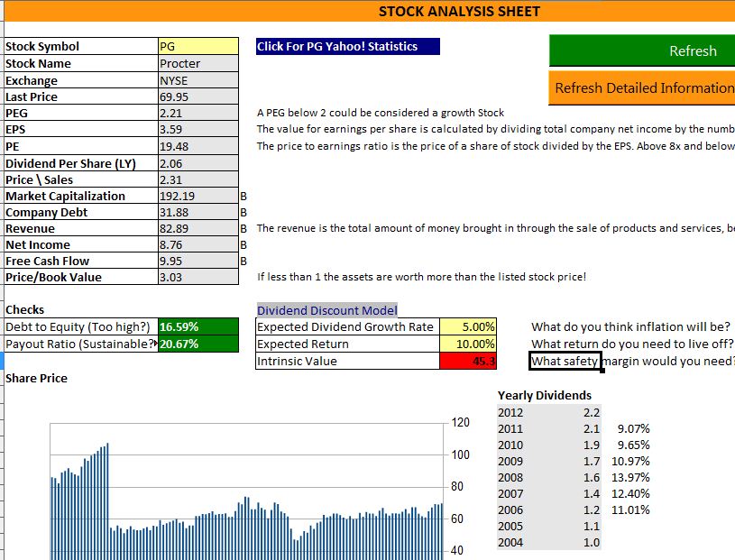Select the Price/Book Value cell 3.03
The image size is (735, 560).
click(198, 277)
